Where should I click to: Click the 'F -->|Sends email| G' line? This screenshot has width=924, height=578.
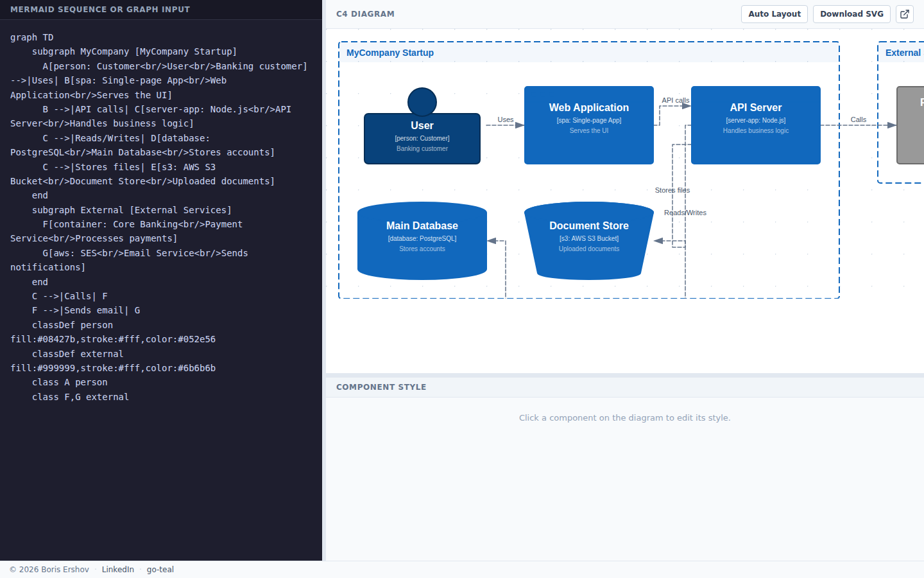(86, 310)
